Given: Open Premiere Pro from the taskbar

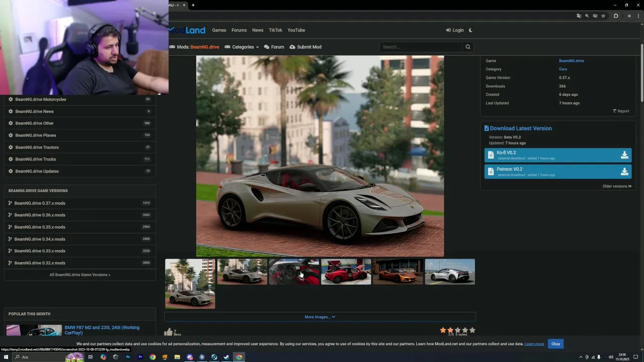Looking at the screenshot, I should [x=140, y=357].
